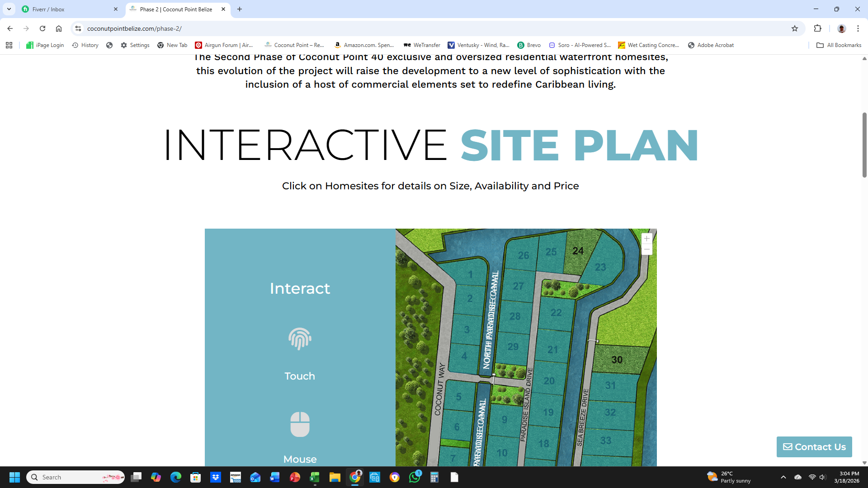
Task: Click the map zoom out minus button
Action: click(x=646, y=249)
